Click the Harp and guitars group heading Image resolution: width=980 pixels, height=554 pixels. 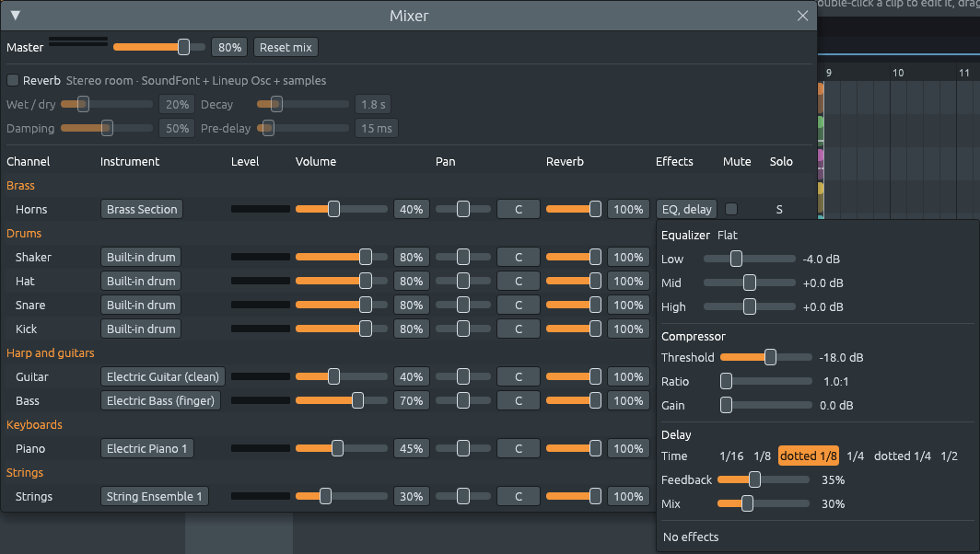(50, 352)
